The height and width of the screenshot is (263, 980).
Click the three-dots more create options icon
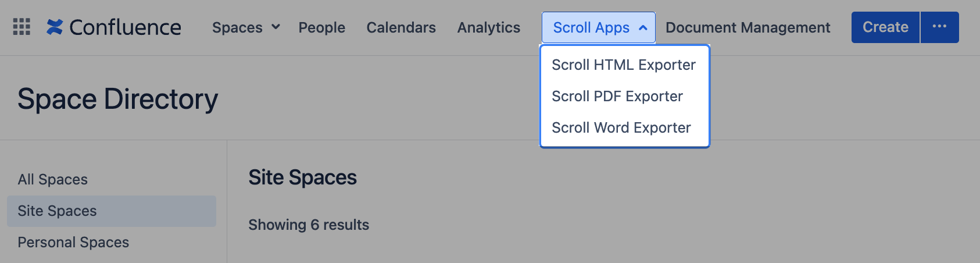pos(939,27)
